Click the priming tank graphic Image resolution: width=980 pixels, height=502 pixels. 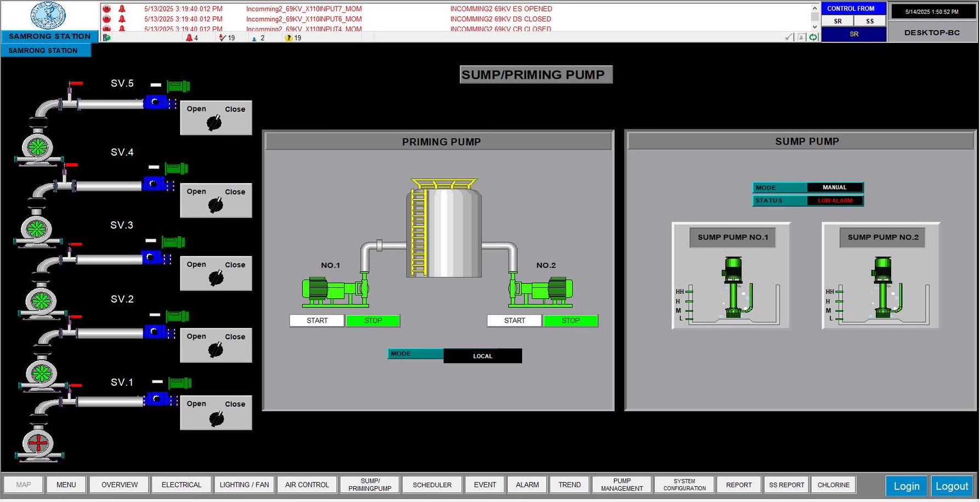[x=444, y=230]
